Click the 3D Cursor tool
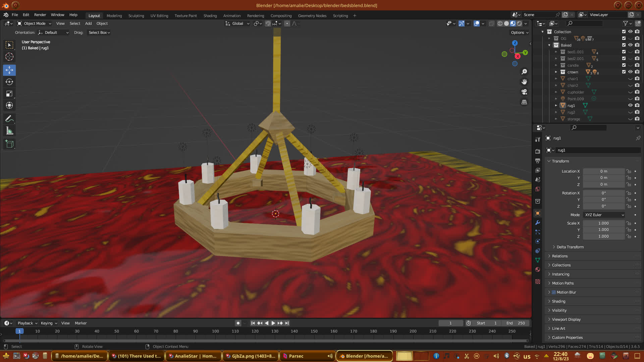Viewport: 644px width, 362px height. (9, 57)
